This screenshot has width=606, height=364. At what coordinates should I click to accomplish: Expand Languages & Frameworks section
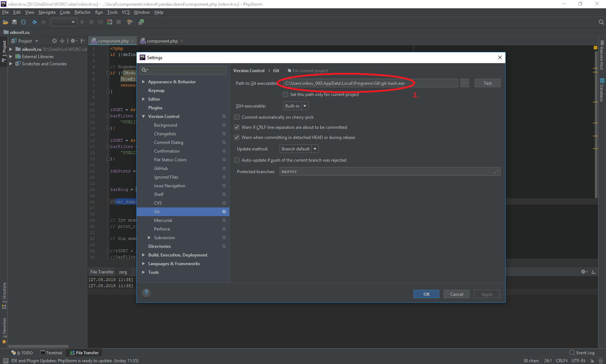(144, 264)
